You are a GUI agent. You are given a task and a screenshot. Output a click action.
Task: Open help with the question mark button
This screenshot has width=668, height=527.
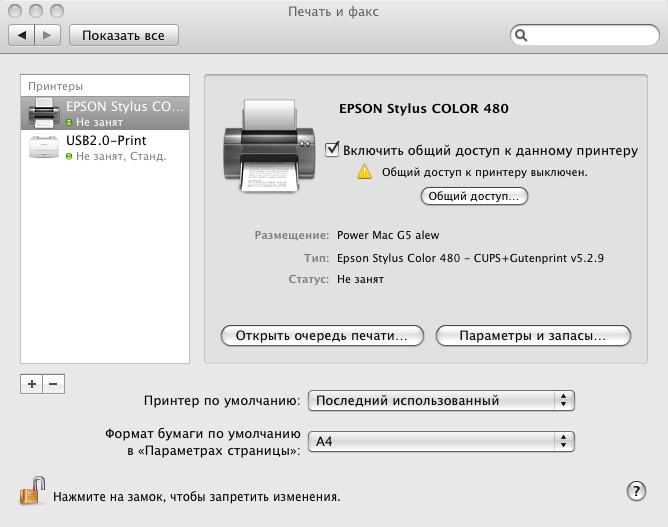(636, 491)
